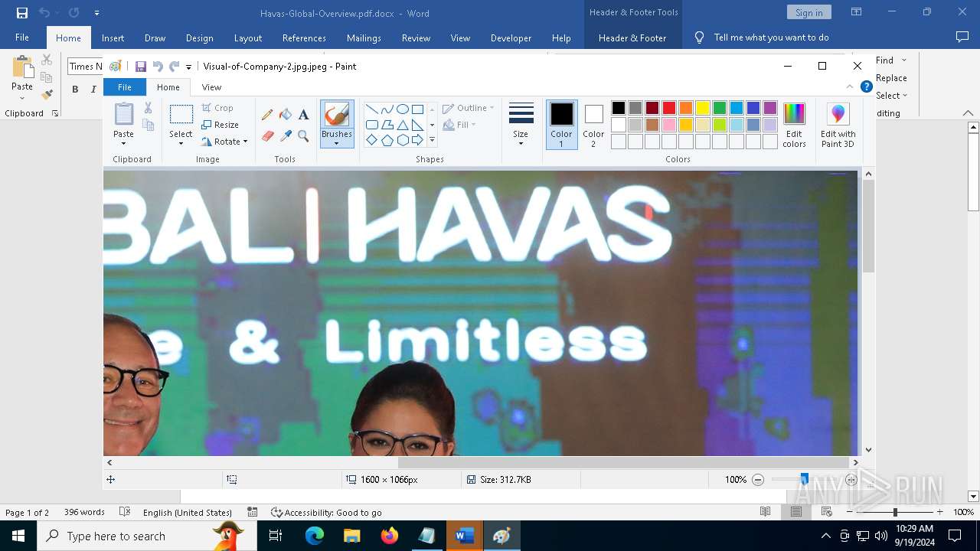This screenshot has width=980, height=551.
Task: Click Tell me what you want to do
Action: (771, 37)
